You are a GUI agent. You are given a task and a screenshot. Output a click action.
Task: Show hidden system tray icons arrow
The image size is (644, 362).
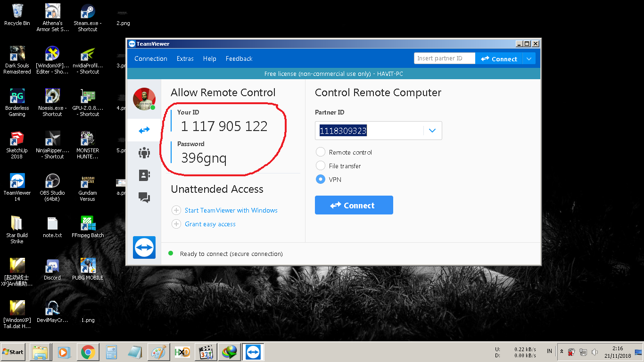coord(561,352)
